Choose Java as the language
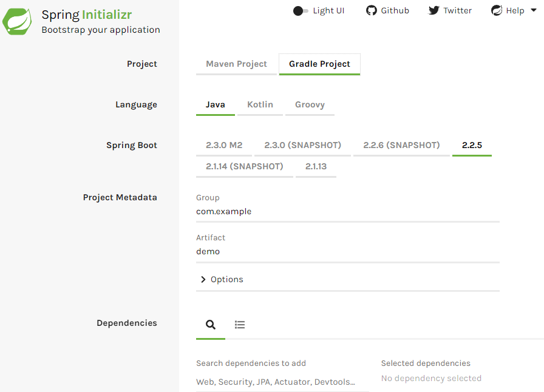This screenshot has height=392, width=544. click(x=216, y=105)
